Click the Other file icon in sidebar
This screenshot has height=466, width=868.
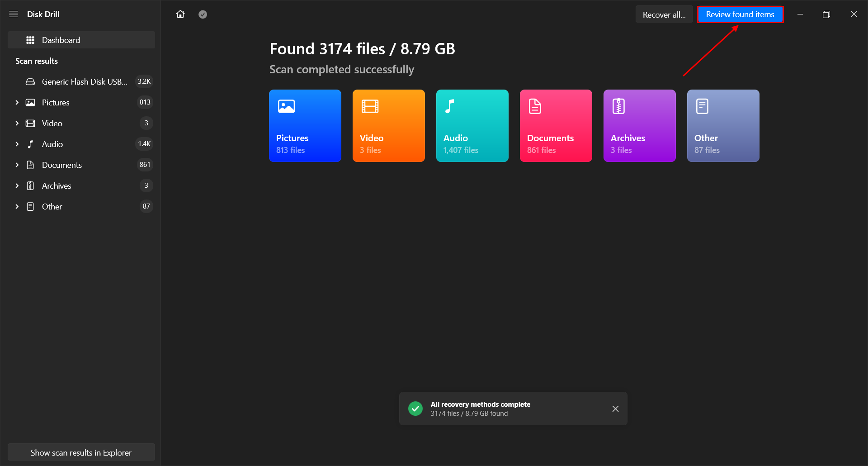30,206
